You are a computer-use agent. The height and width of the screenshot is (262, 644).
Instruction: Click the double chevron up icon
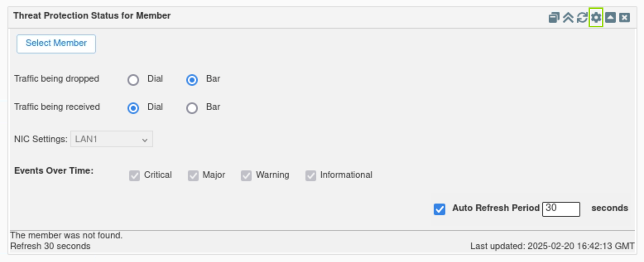pyautogui.click(x=568, y=17)
